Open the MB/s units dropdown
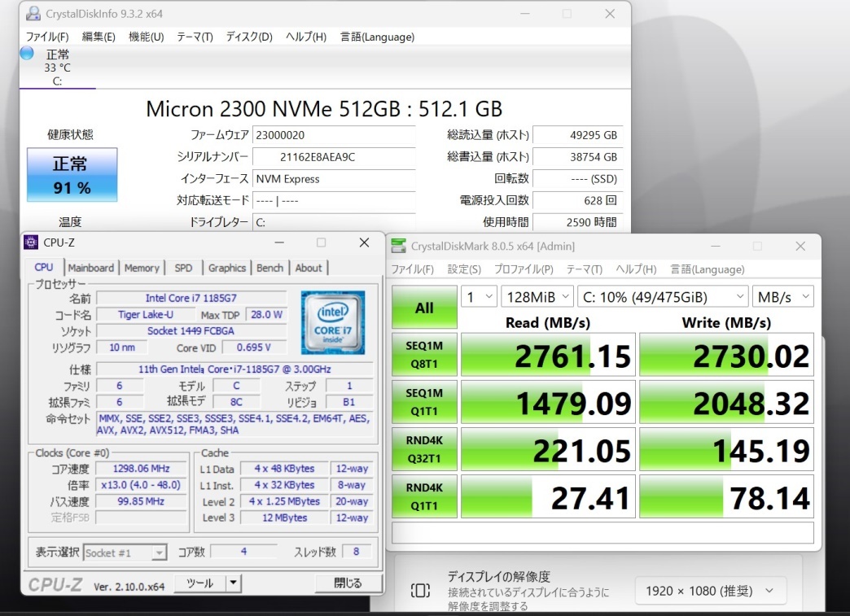 pyautogui.click(x=782, y=296)
